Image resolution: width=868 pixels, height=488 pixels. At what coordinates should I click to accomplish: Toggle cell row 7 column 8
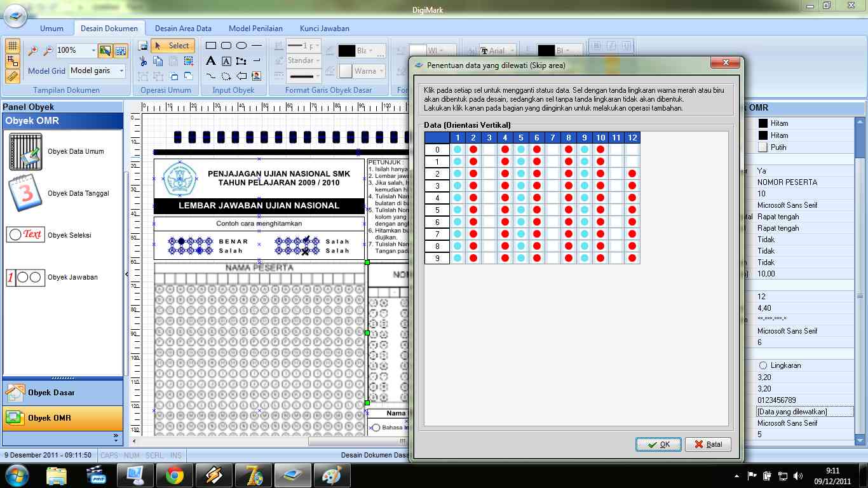point(569,234)
